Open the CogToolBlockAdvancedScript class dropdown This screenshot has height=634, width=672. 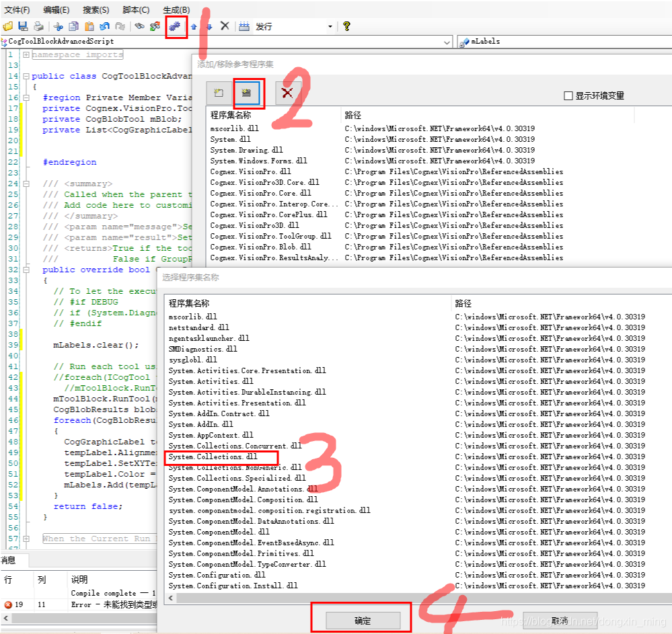pos(447,42)
